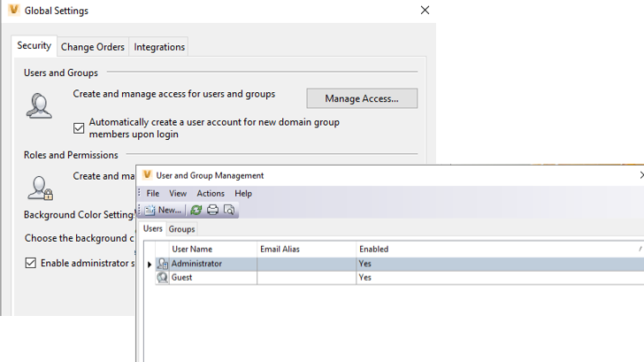The height and width of the screenshot is (362, 644).
Task: Open Print Preview magnifier icon
Action: pos(229,210)
